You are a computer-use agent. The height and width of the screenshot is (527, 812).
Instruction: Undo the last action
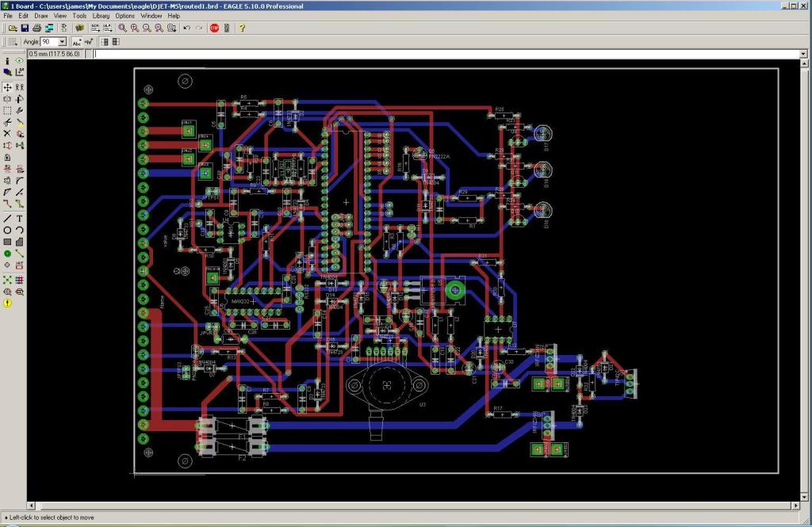pyautogui.click(x=187, y=28)
